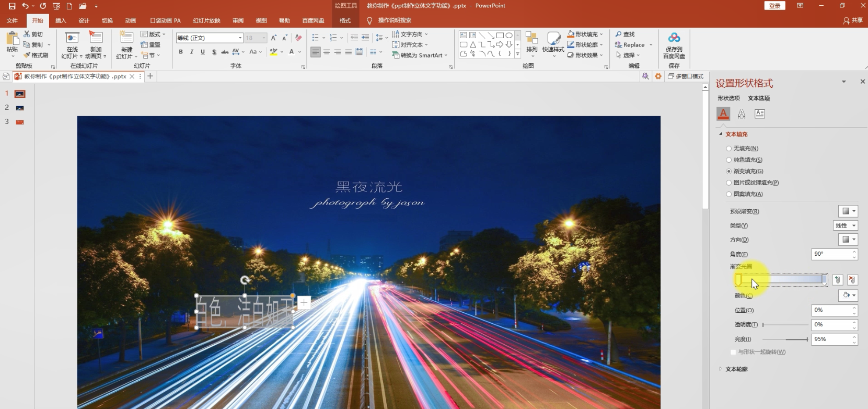This screenshot has height=409, width=868.
Task: Click the 登录 sign-in button
Action: coord(774,6)
